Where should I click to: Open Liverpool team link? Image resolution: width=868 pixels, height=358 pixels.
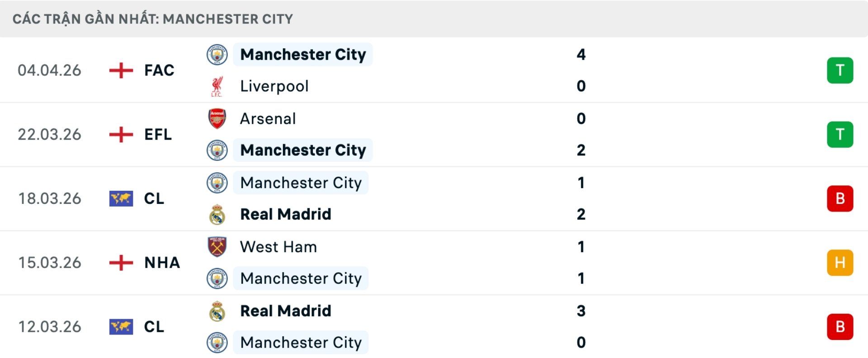[x=274, y=86]
